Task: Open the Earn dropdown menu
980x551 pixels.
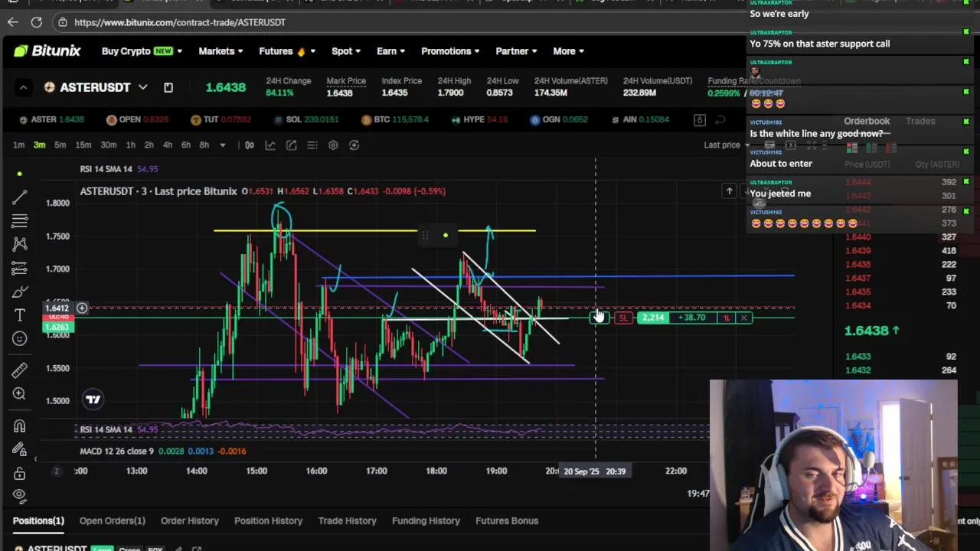Action: coord(391,51)
